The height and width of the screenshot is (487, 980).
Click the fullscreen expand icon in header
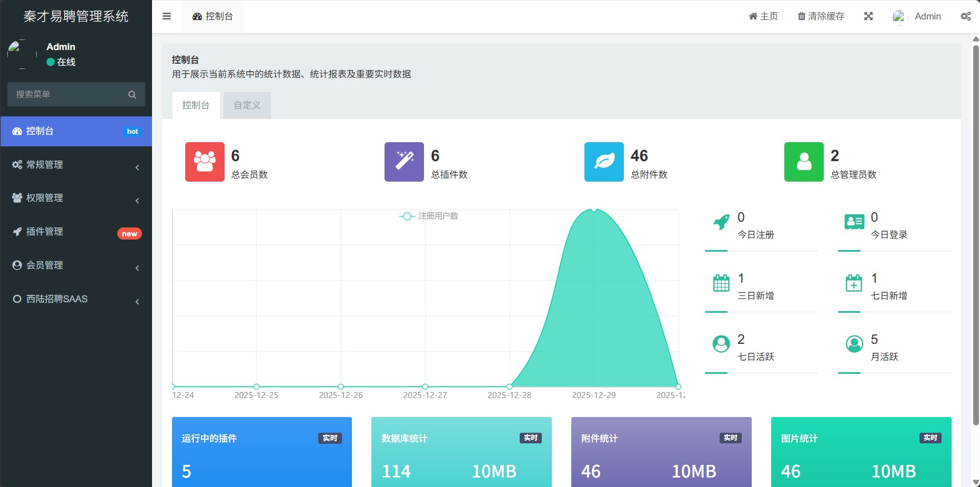pos(868,16)
